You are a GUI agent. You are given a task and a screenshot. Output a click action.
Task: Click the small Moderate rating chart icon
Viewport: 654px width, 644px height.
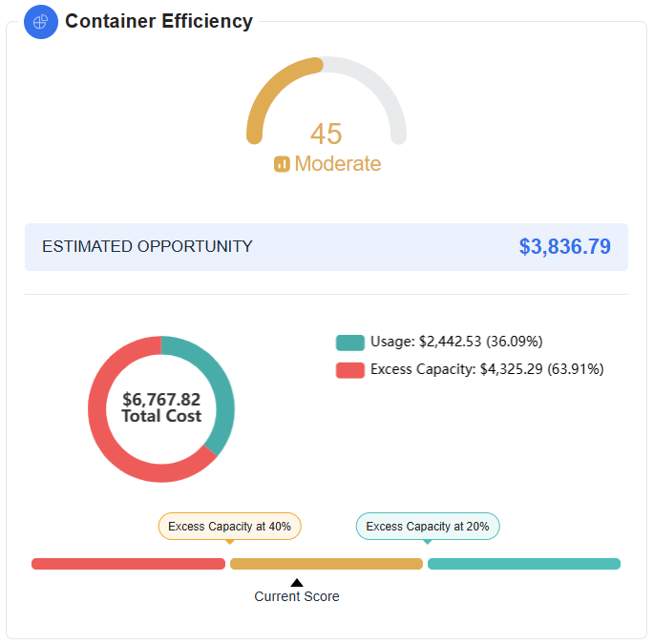tap(282, 164)
